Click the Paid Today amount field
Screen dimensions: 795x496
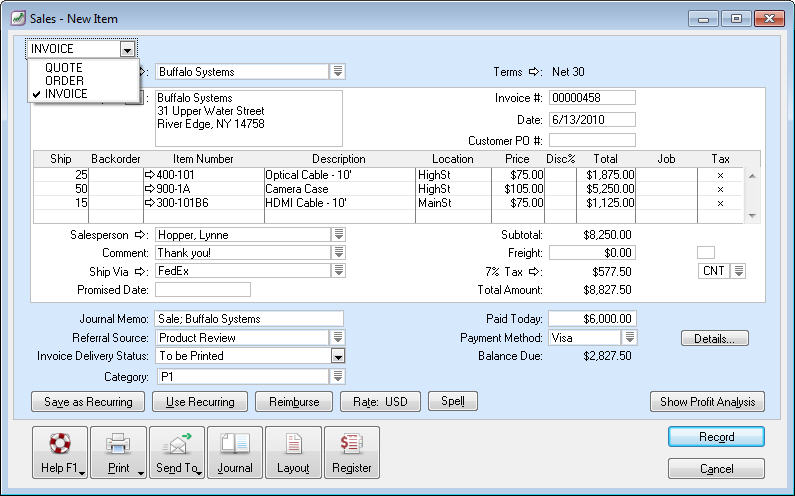[x=592, y=318]
